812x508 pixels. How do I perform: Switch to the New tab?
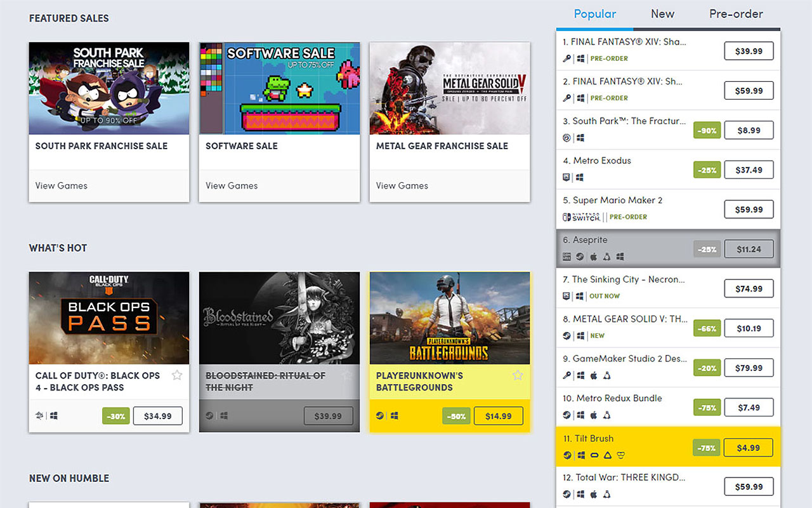pos(662,14)
